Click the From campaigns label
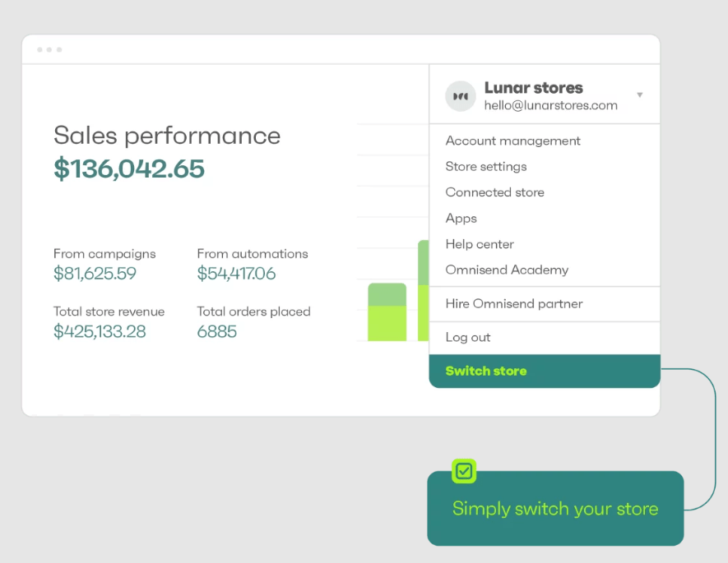 coord(104,254)
